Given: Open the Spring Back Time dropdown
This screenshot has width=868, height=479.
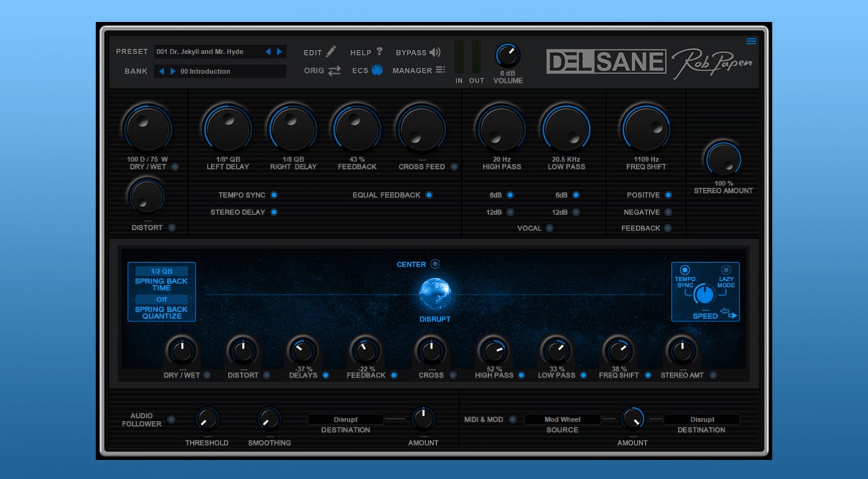Looking at the screenshot, I should tap(162, 271).
